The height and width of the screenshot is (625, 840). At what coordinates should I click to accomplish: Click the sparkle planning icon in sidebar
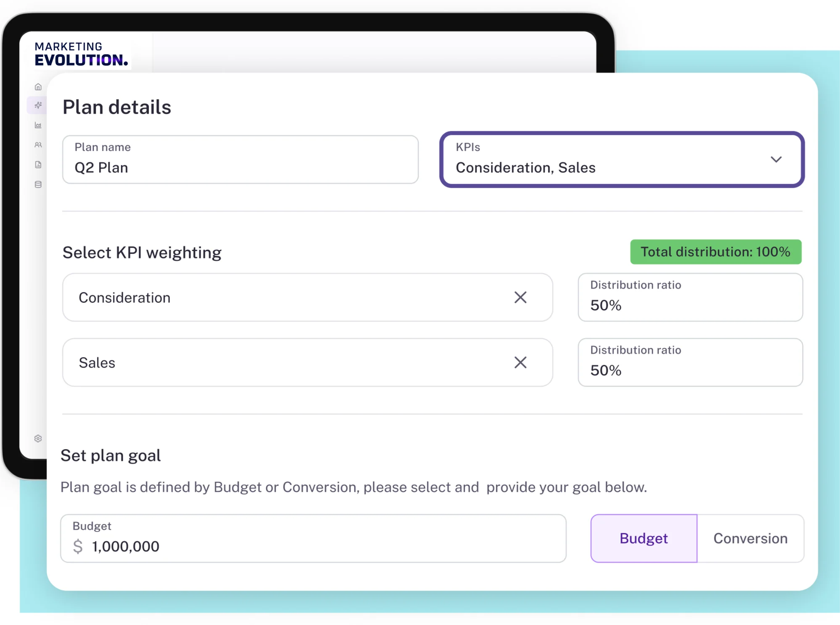tap(38, 105)
